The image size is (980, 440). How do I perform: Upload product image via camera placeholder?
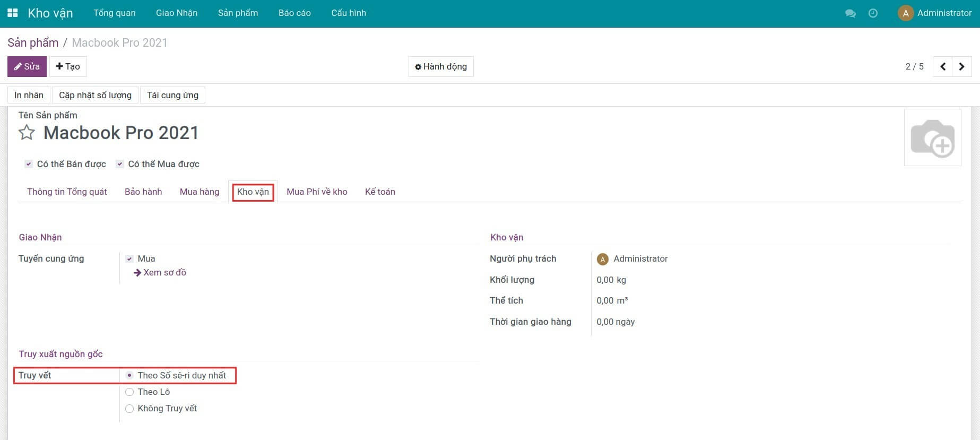932,137
